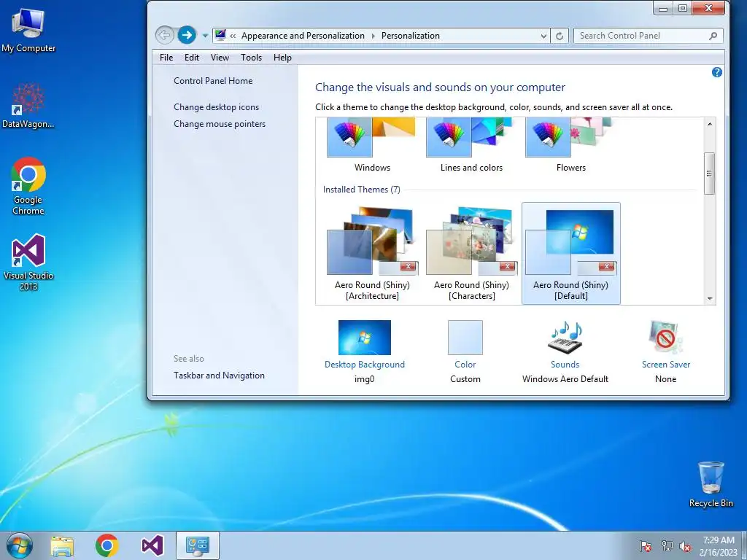Click the Screen Saver link
Viewport: 747px width, 560px height.
pos(665,365)
